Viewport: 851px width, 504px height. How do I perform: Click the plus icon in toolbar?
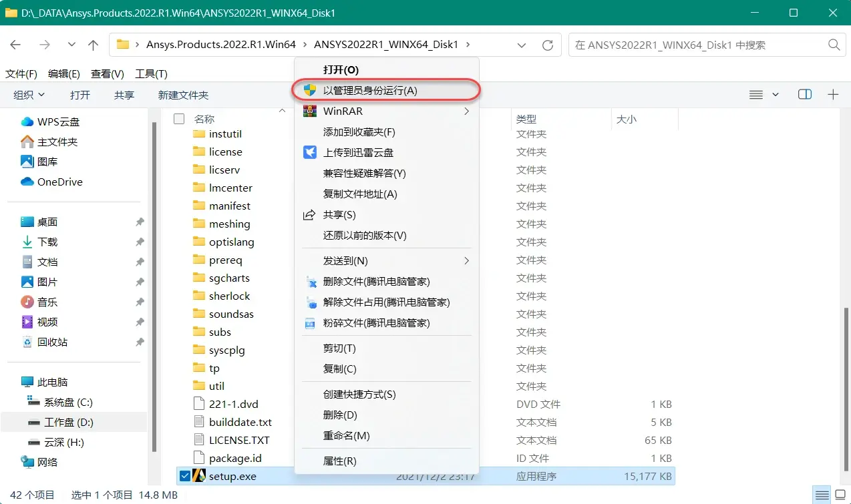pos(833,95)
